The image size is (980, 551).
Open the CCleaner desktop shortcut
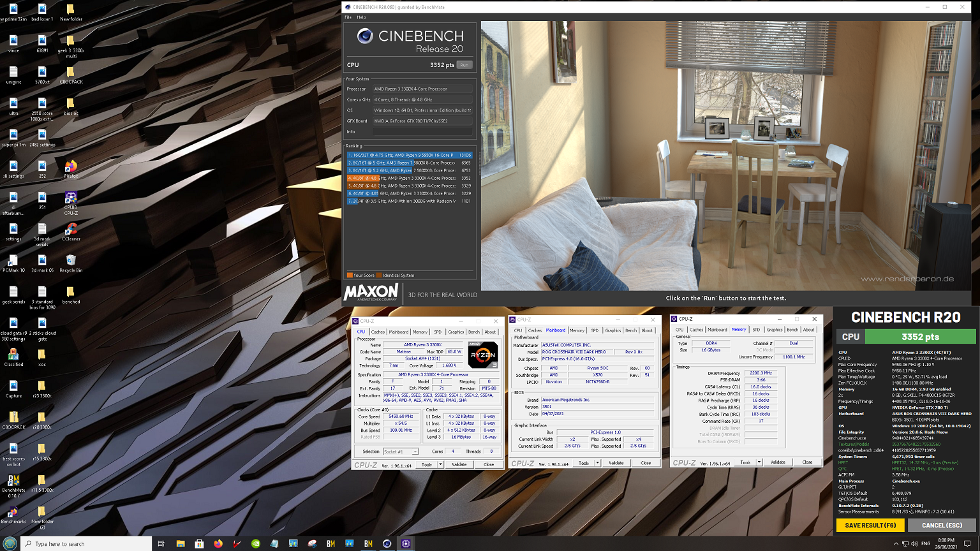[71, 232]
